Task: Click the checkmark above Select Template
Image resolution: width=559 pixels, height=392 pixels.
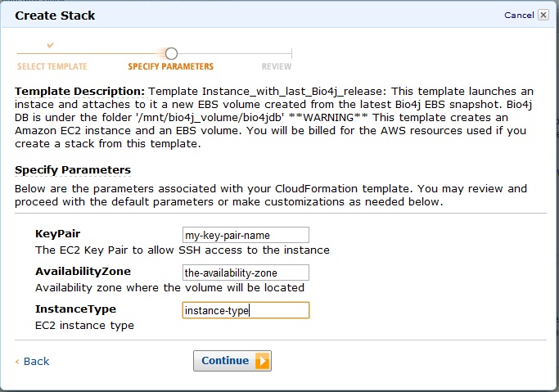Action: click(50, 45)
